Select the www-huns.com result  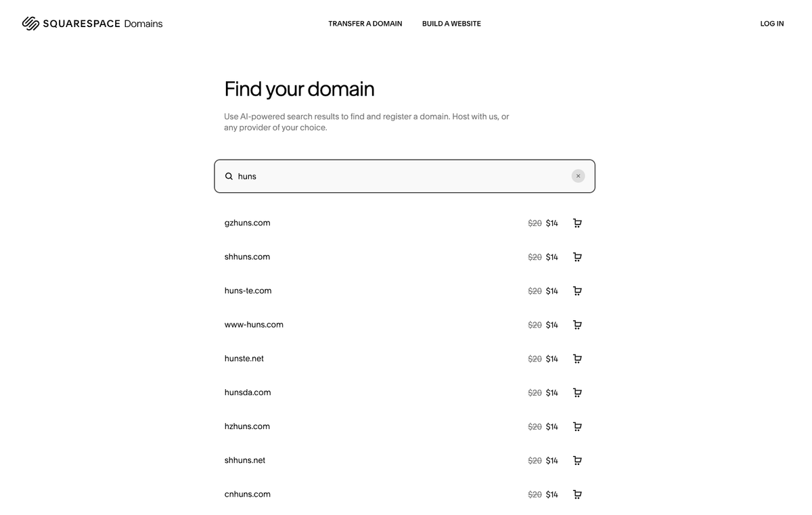click(x=254, y=324)
